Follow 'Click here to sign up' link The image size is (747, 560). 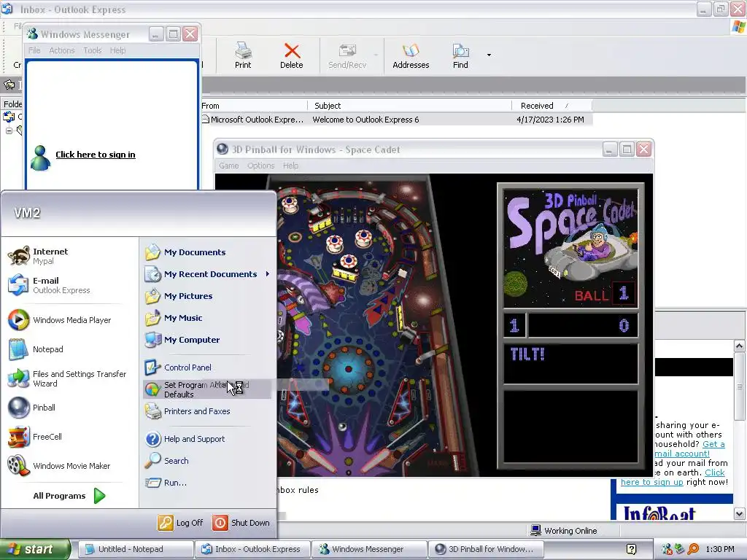tap(673, 477)
